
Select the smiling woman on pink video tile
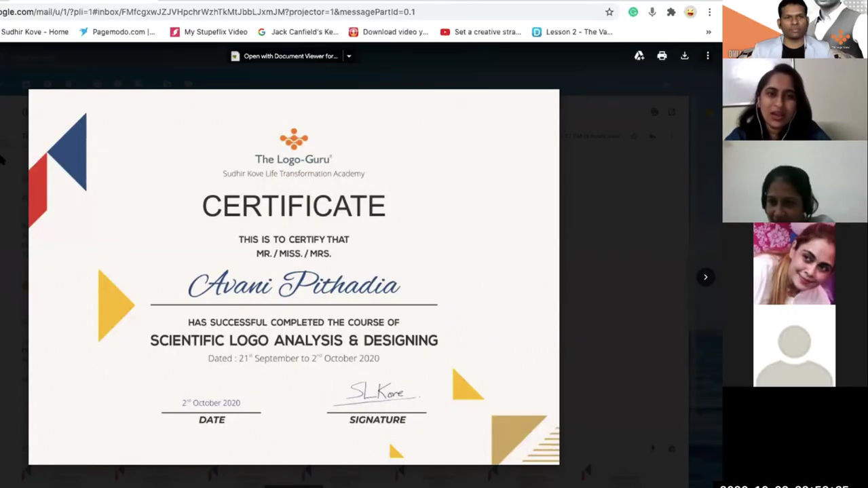[794, 263]
